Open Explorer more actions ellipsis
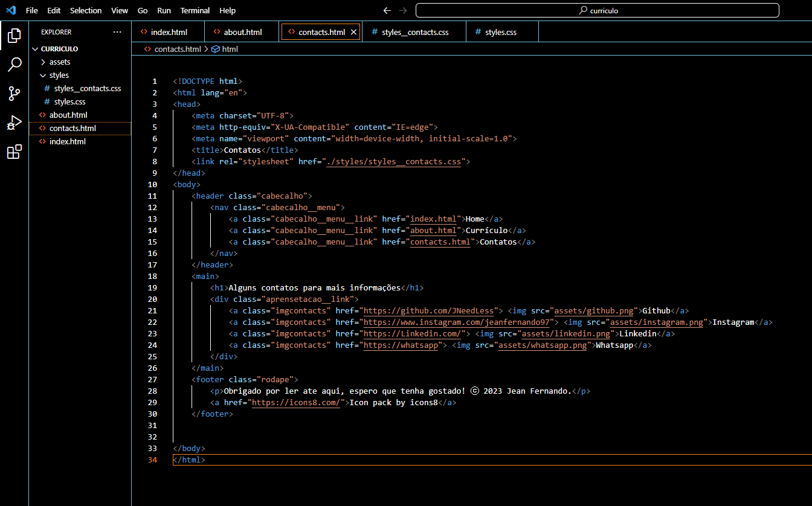The image size is (812, 506). pos(117,32)
